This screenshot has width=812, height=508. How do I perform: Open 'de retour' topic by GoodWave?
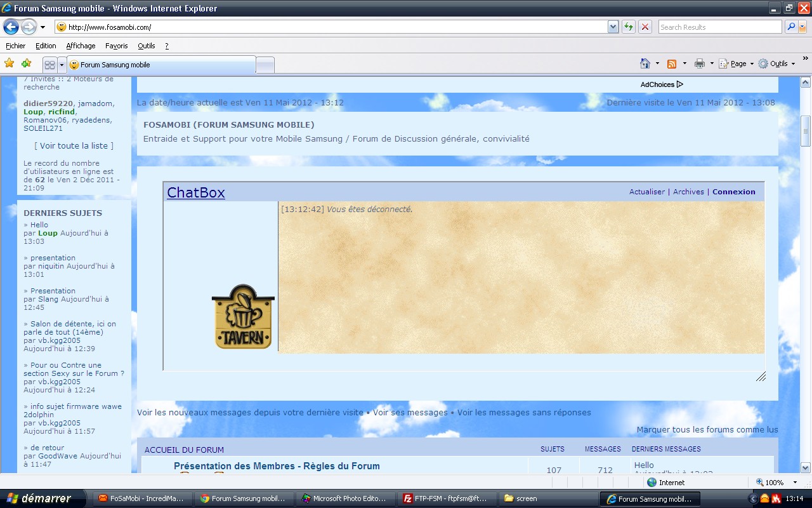pos(47,448)
